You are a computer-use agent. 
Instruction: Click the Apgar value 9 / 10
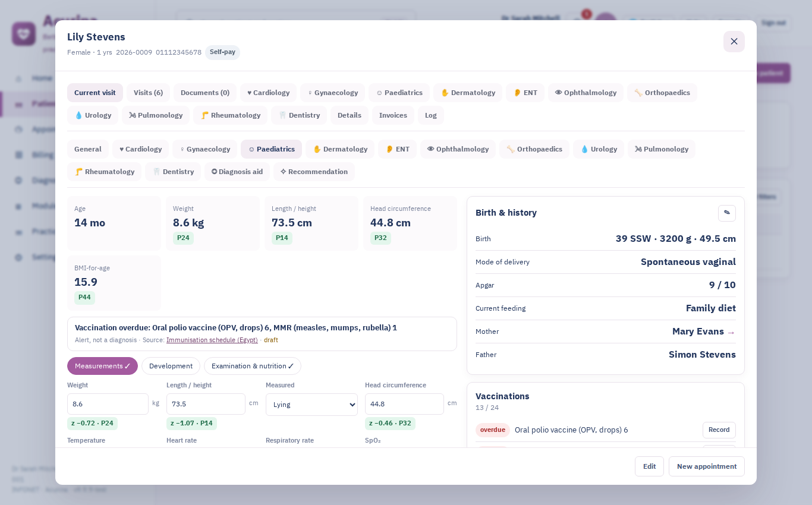(x=722, y=285)
